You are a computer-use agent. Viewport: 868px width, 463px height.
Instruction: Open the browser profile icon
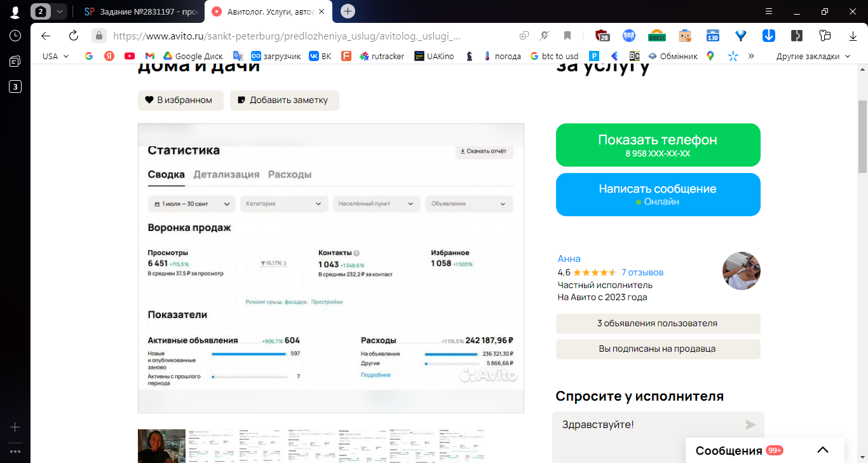coord(15,11)
